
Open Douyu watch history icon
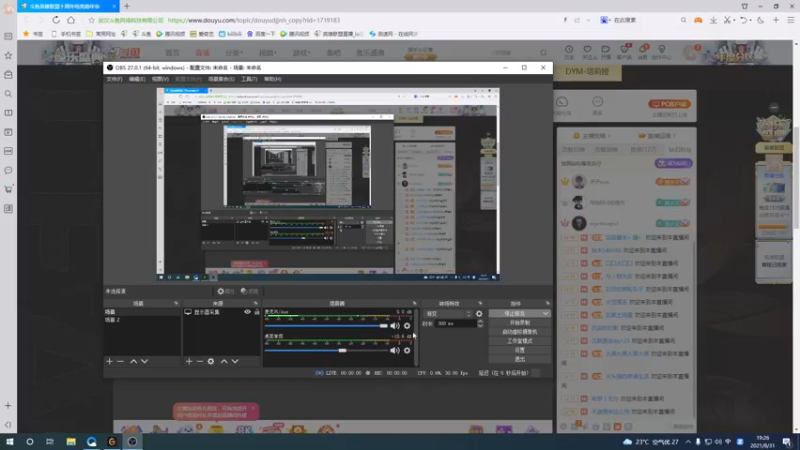point(569,52)
